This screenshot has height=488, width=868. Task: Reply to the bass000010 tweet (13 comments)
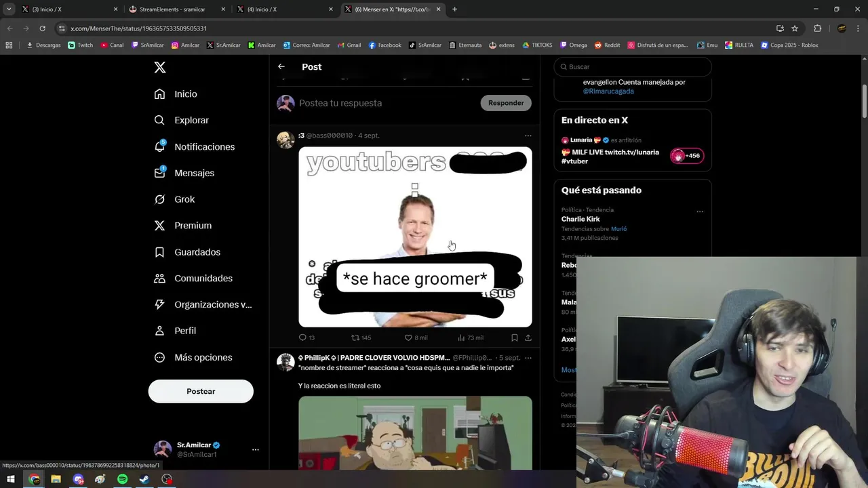coord(307,338)
